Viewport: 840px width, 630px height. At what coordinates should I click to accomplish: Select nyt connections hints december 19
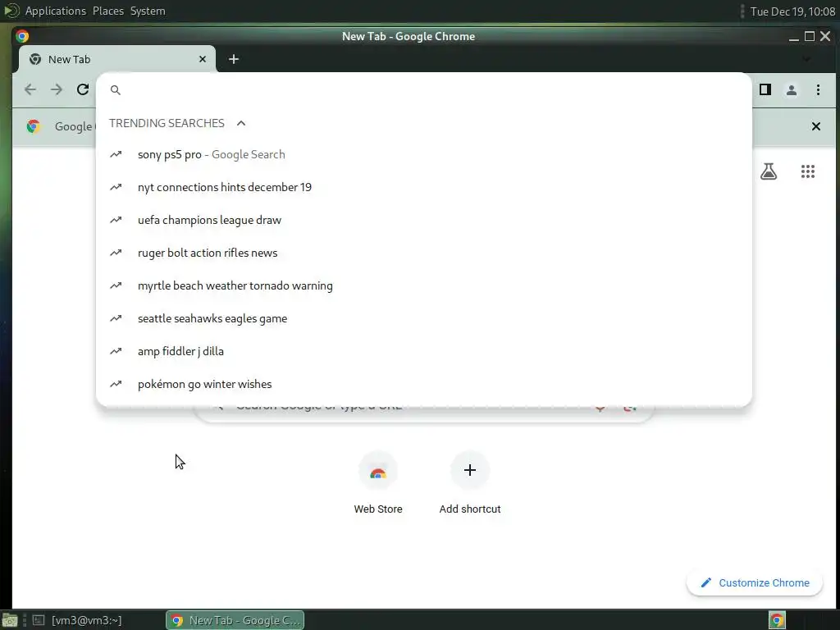[424, 187]
